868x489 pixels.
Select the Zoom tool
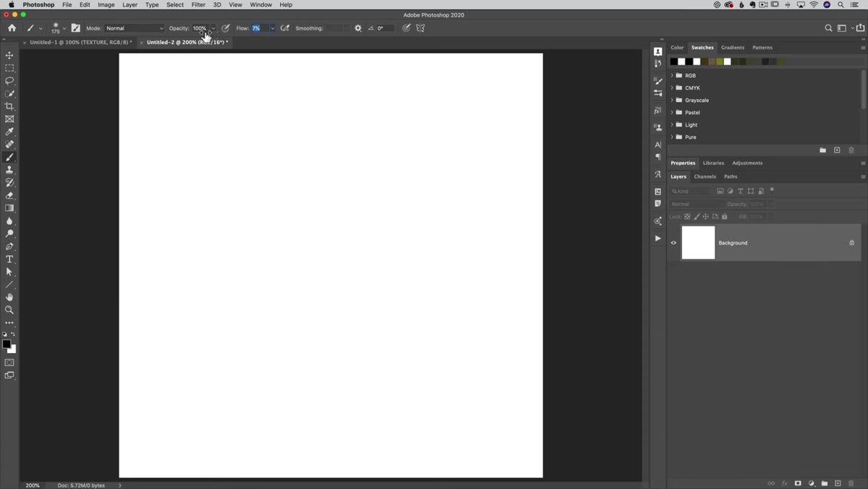pos(9,310)
